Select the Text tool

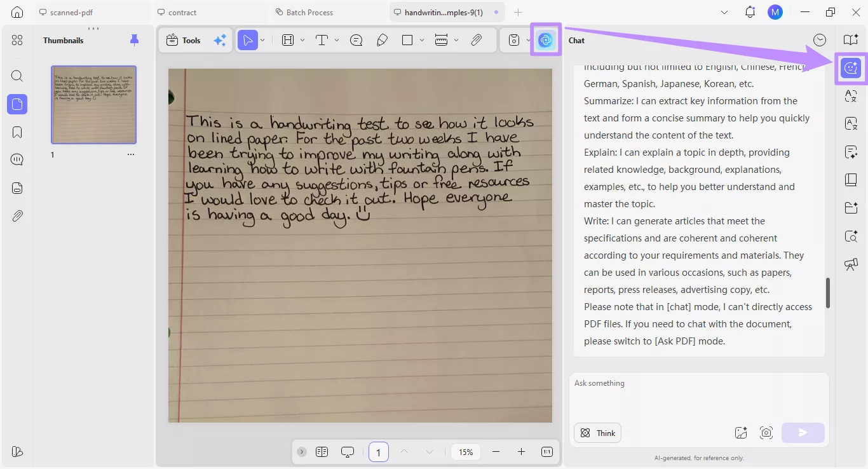[x=322, y=40]
